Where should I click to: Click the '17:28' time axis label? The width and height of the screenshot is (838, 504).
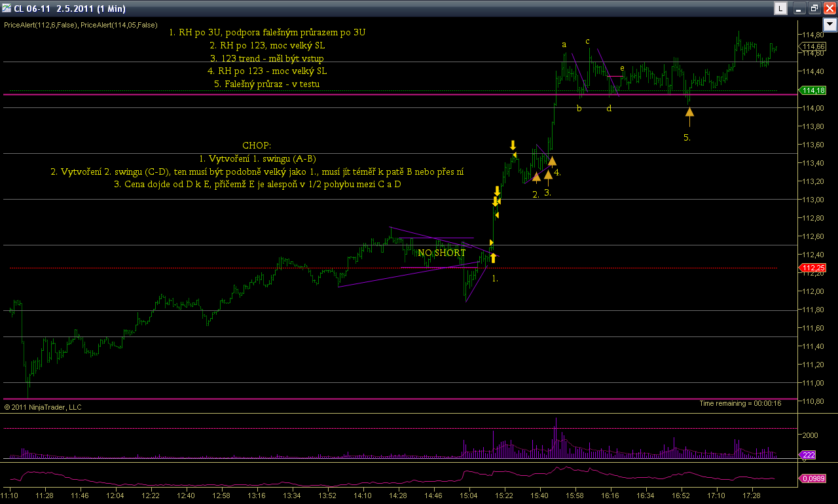[752, 496]
